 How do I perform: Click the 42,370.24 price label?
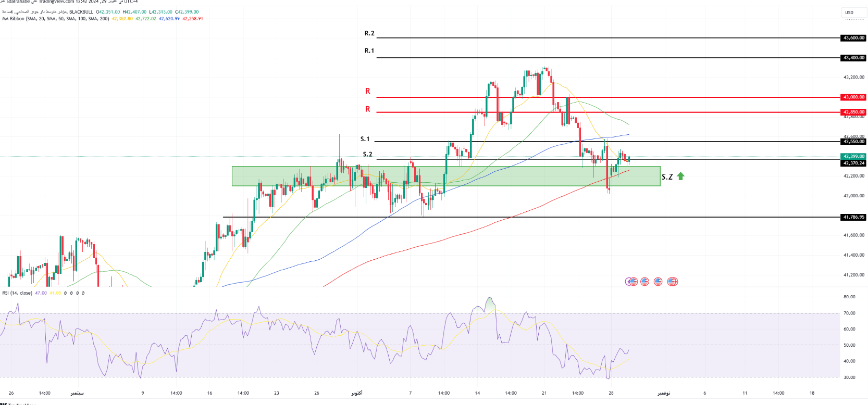(854, 163)
